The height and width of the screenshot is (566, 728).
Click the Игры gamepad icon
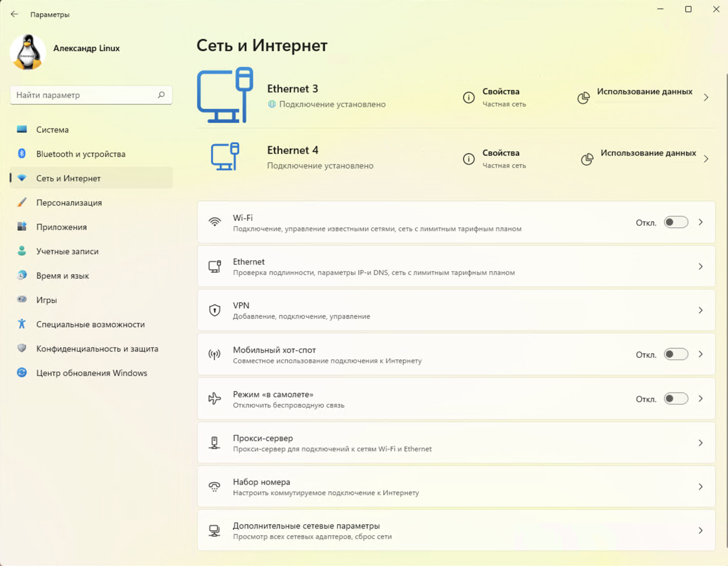coord(22,299)
